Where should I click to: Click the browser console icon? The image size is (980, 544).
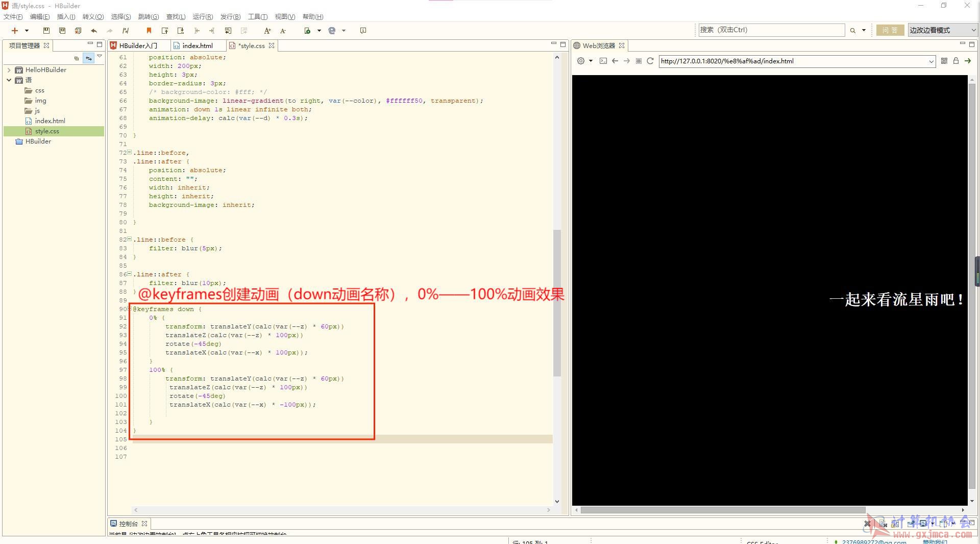click(x=603, y=61)
